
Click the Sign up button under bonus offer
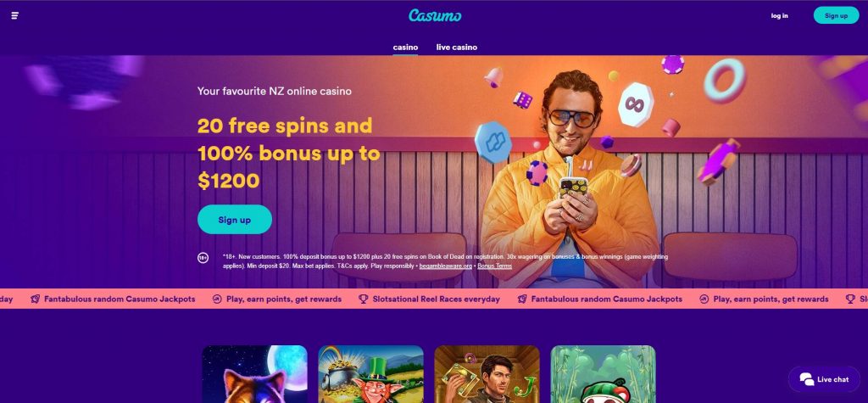(x=235, y=220)
